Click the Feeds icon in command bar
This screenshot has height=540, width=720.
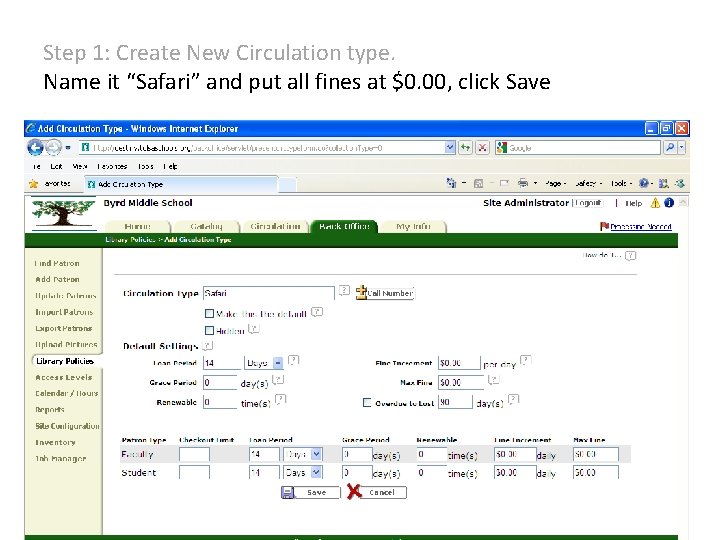click(478, 184)
